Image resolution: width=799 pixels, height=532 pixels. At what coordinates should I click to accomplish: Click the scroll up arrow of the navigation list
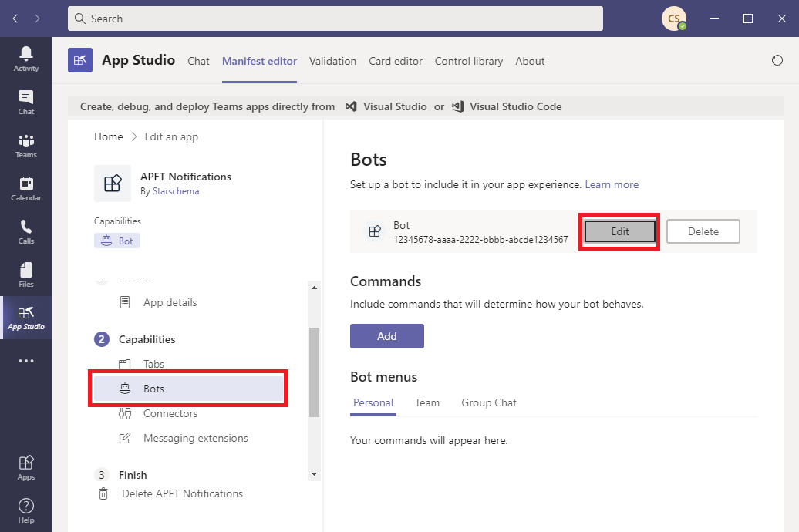pyautogui.click(x=315, y=288)
